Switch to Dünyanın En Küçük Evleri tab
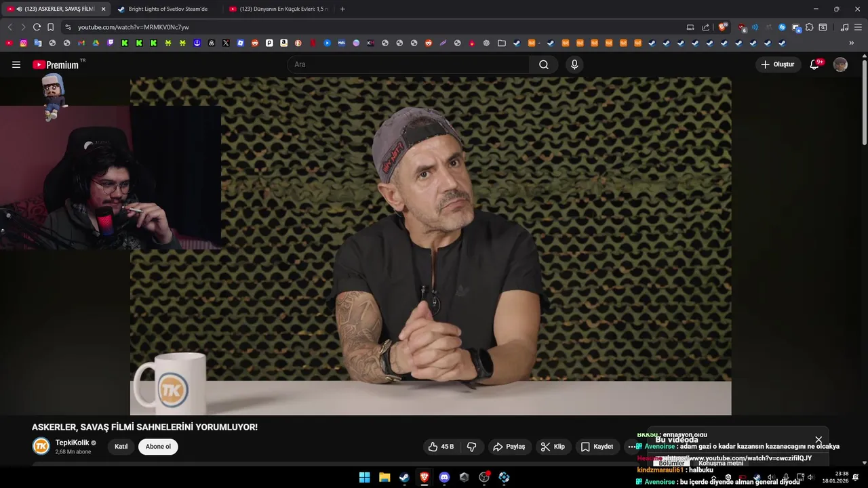 (279, 9)
